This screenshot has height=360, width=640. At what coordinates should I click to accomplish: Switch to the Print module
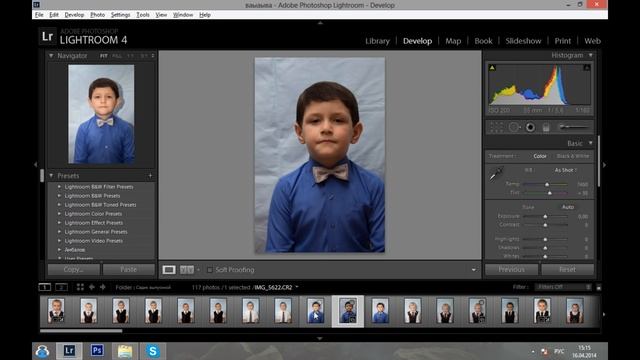(x=562, y=41)
